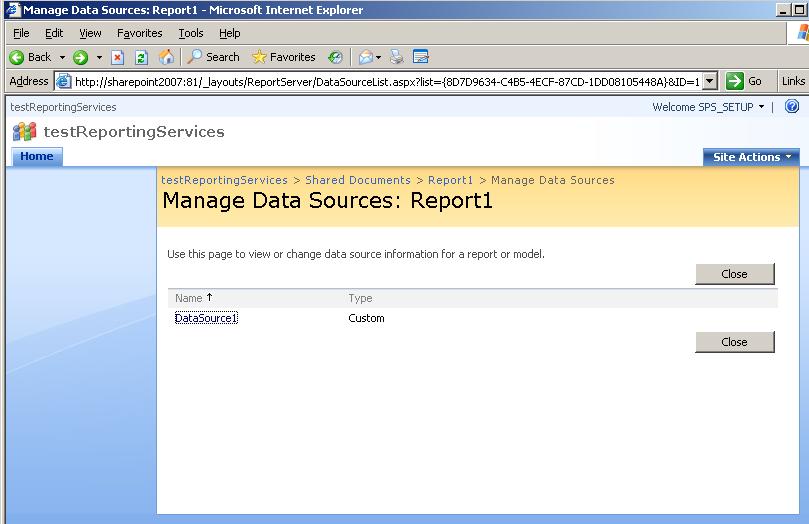
Task: Click the Links toolbar label
Action: 793,81
